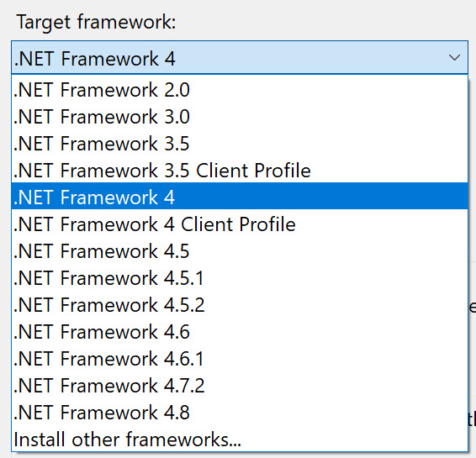Select .NET Framework 4 Client Profile
476x458 pixels.
click(x=240, y=224)
